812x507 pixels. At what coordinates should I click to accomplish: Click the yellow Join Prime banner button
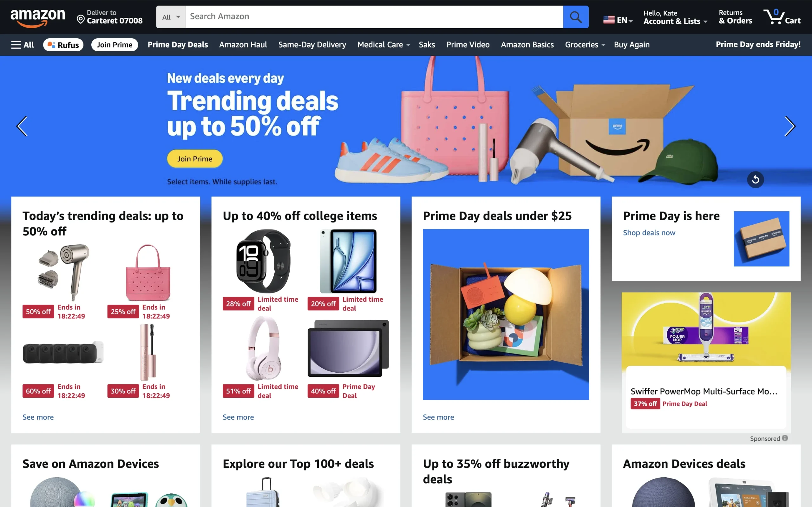click(195, 159)
